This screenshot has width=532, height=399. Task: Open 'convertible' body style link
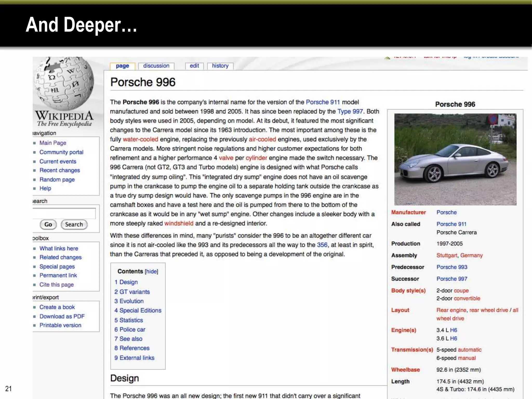click(x=467, y=298)
